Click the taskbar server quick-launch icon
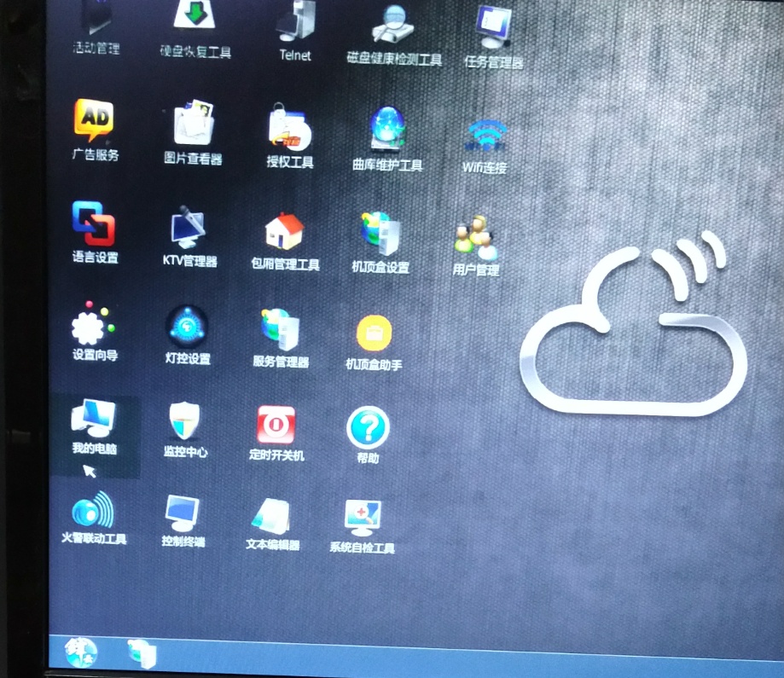The height and width of the screenshot is (678, 784). [142, 653]
